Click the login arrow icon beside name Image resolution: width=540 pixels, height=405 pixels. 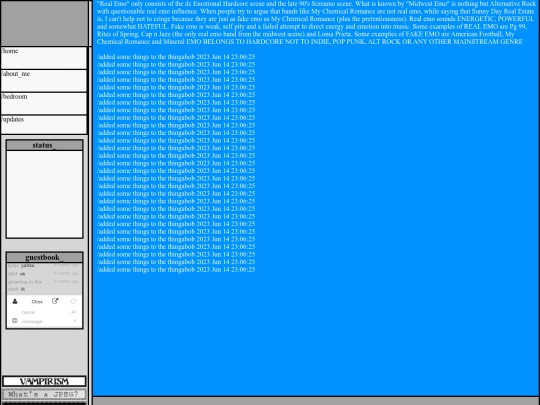pyautogui.click(x=74, y=312)
